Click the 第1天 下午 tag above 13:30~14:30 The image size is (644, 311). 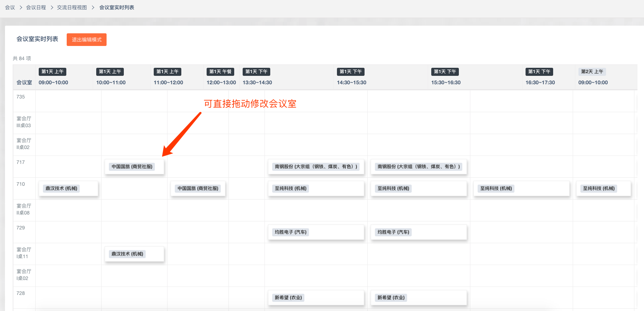click(x=256, y=72)
